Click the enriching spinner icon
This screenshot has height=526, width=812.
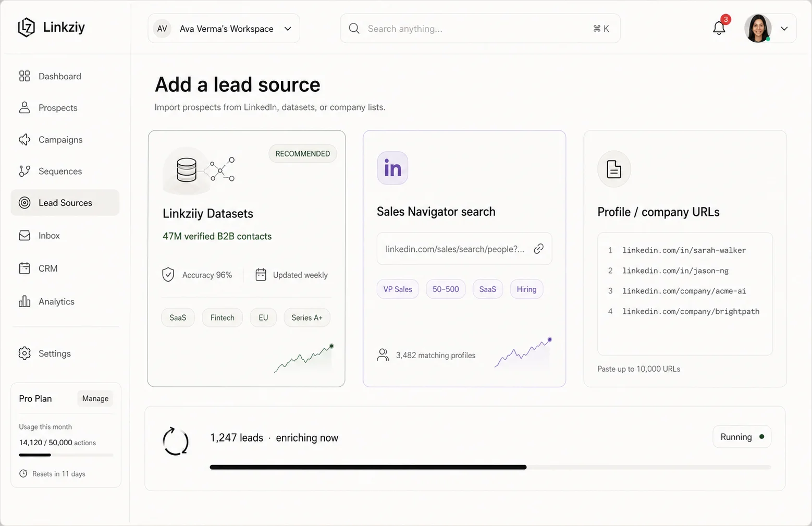pos(176,442)
